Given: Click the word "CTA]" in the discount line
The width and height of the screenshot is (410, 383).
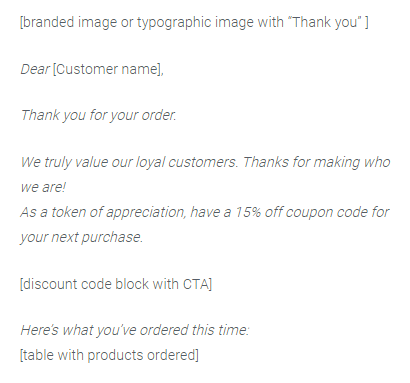Looking at the screenshot, I should click(197, 284).
